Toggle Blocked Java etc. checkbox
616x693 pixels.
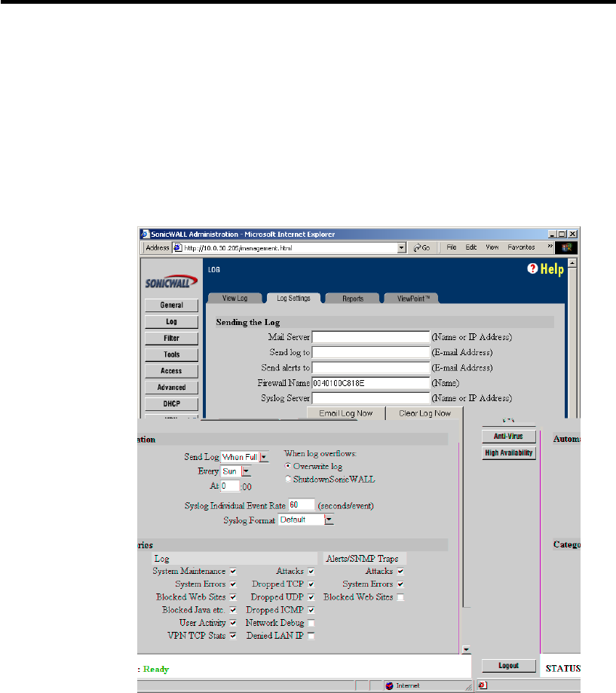pyautogui.click(x=233, y=609)
